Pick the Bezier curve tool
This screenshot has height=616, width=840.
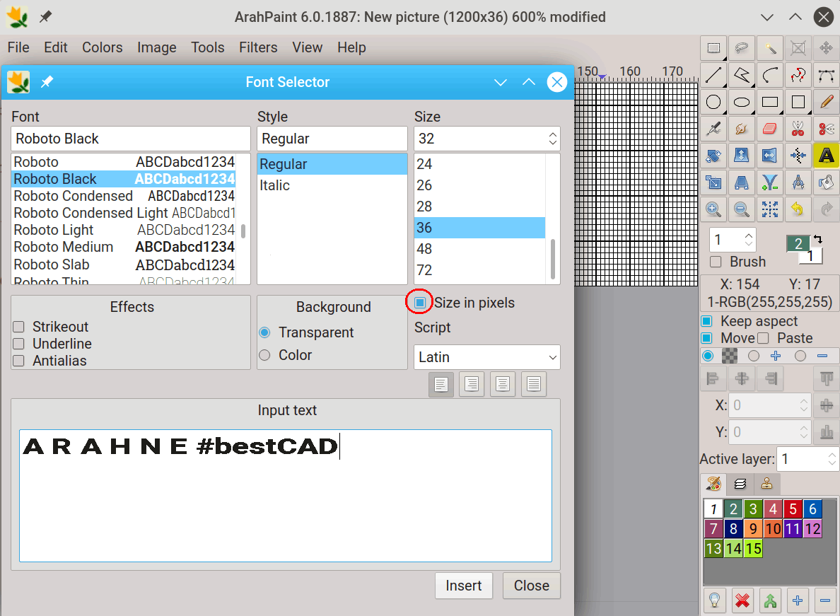[826, 75]
